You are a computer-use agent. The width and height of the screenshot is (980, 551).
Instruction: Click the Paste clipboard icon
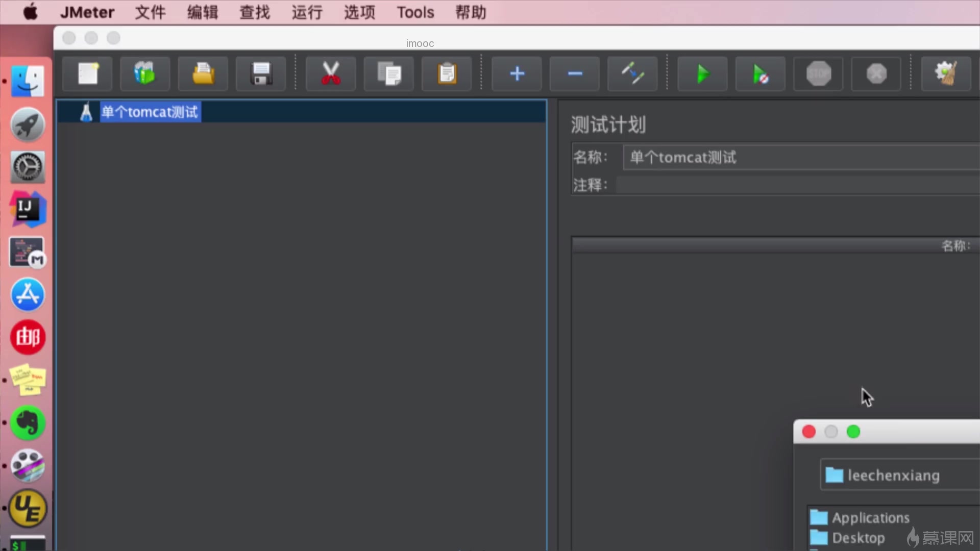tap(447, 74)
